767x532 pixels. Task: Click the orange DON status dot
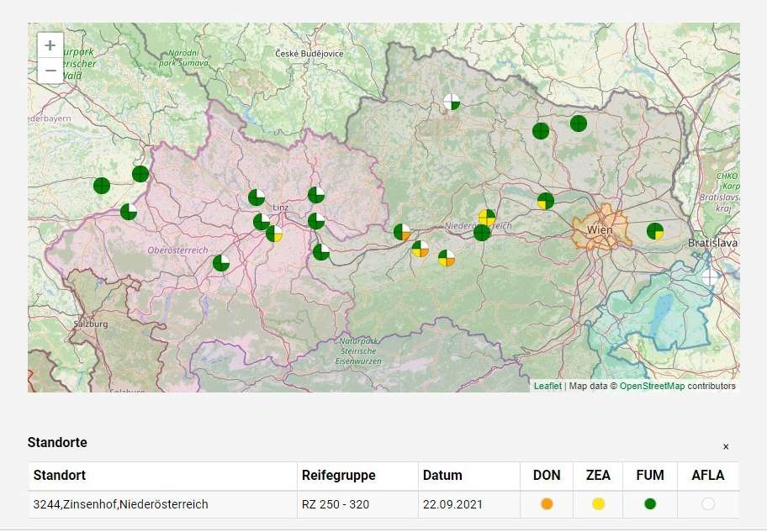pyautogui.click(x=547, y=504)
